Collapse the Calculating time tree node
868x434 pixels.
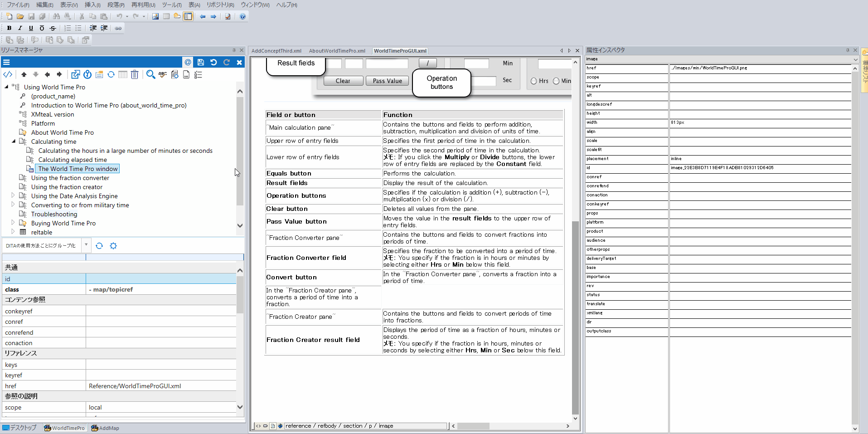click(x=14, y=141)
